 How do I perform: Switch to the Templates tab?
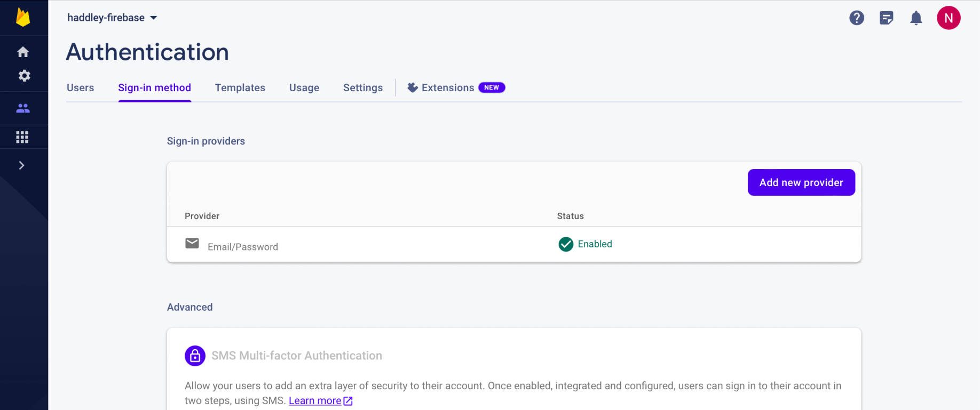point(240,87)
